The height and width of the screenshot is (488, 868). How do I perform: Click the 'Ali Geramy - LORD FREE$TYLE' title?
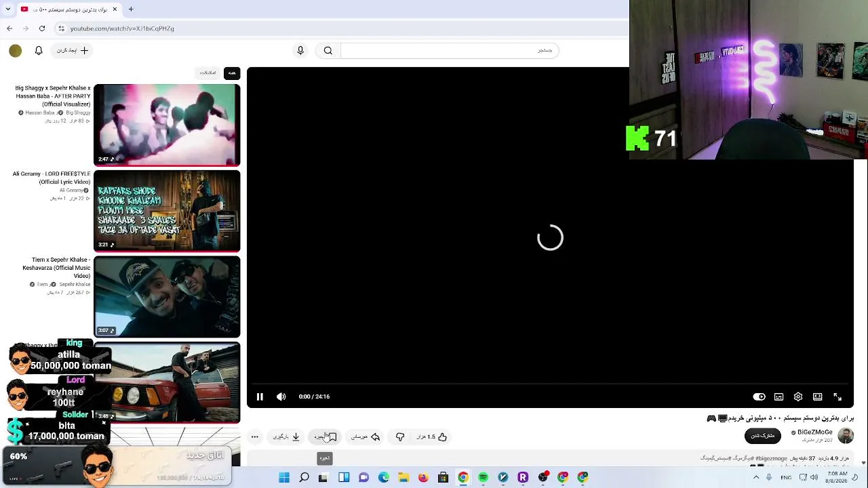click(x=52, y=178)
